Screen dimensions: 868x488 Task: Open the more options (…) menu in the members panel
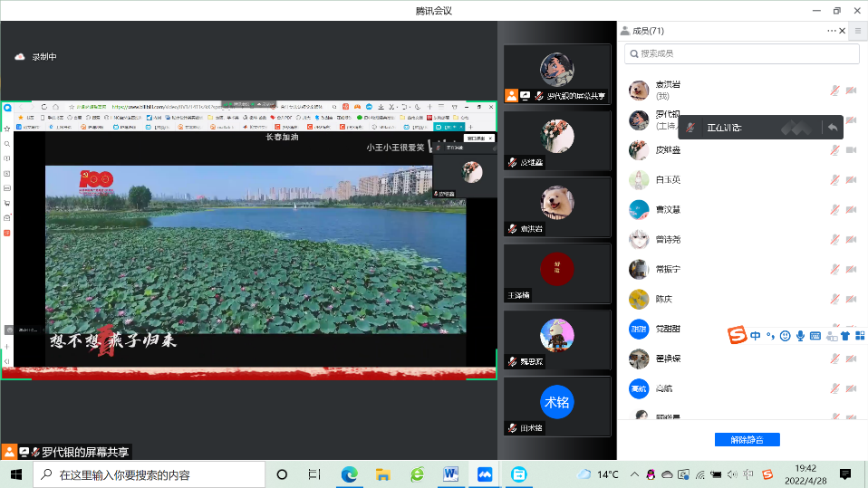[x=832, y=31]
